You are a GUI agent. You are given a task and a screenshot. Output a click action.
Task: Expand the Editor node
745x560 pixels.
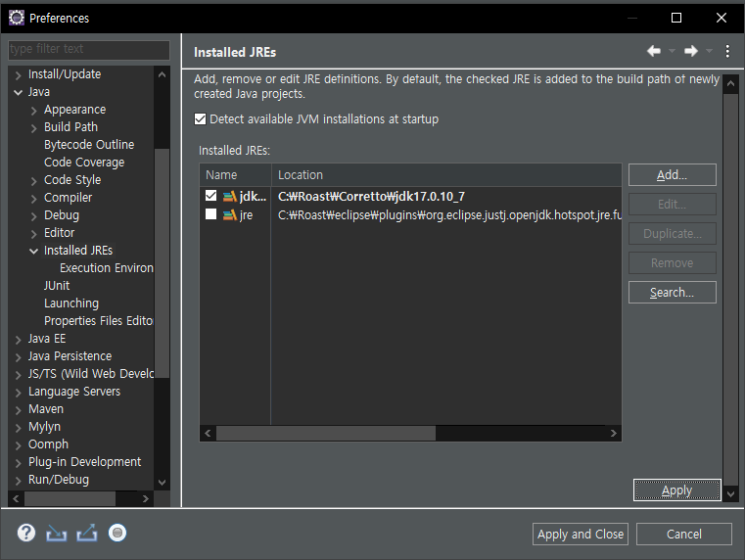pos(33,234)
